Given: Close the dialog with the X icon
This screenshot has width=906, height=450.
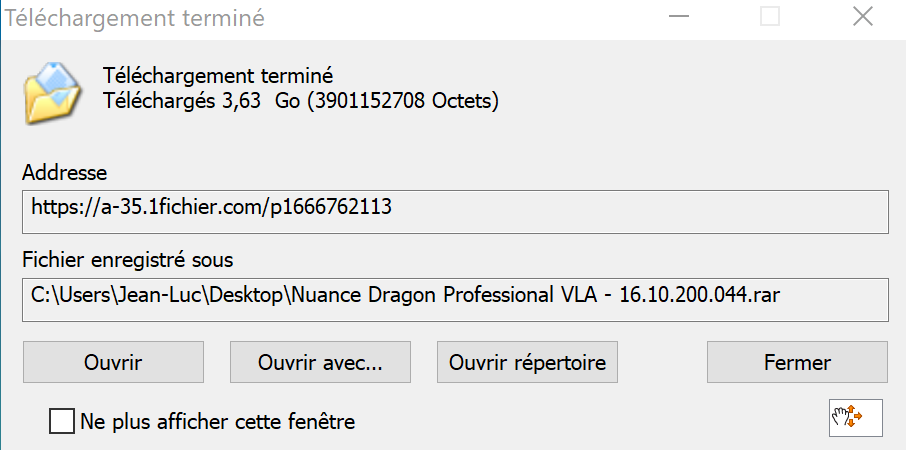Looking at the screenshot, I should (862, 17).
